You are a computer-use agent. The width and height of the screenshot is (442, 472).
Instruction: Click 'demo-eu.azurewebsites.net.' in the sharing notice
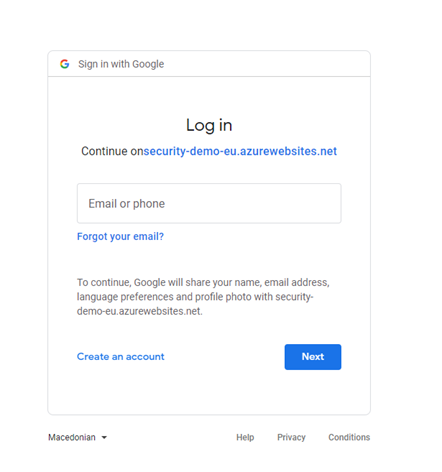(140, 311)
